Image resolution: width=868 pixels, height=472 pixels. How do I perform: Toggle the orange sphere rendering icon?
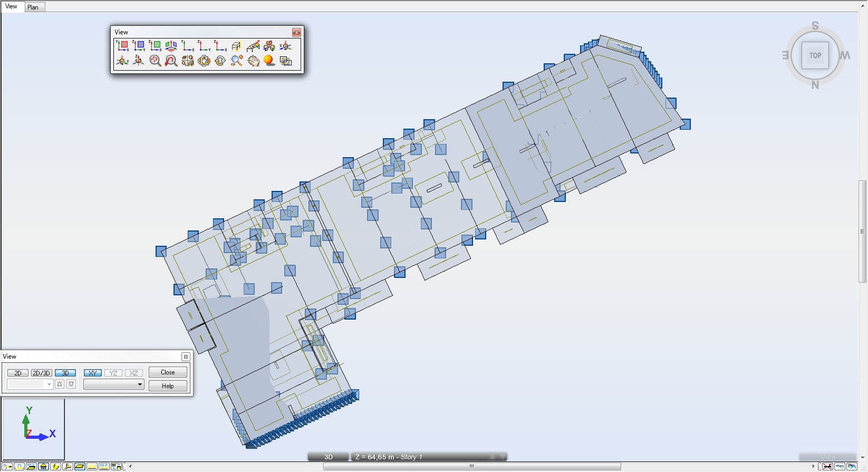point(269,61)
